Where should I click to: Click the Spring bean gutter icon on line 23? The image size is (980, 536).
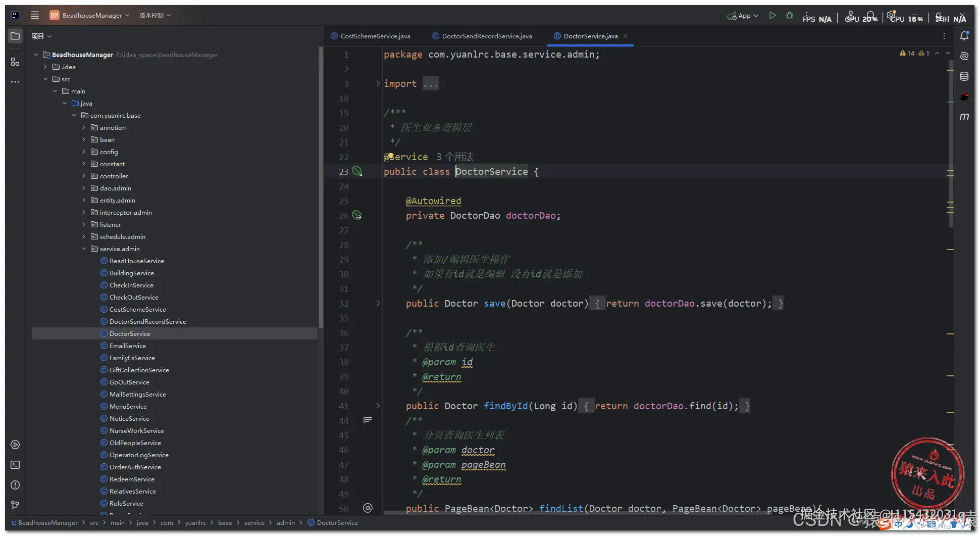(x=357, y=171)
